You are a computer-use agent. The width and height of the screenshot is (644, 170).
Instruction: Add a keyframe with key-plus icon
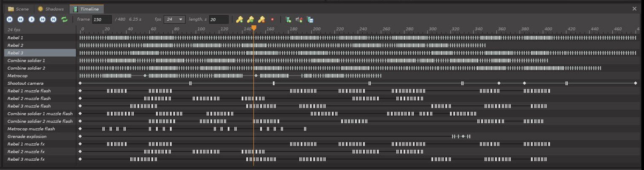click(x=239, y=19)
